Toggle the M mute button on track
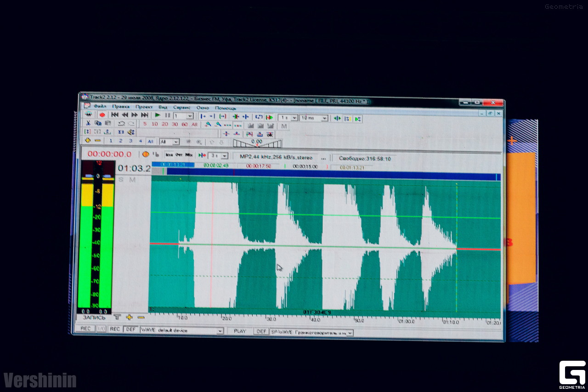This screenshot has width=588, height=392. [132, 180]
